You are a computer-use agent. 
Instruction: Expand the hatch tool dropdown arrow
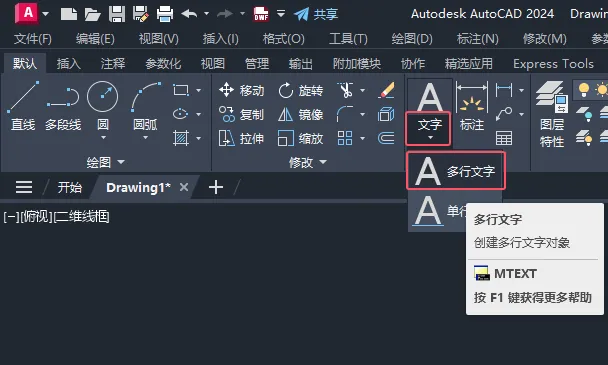coord(199,138)
